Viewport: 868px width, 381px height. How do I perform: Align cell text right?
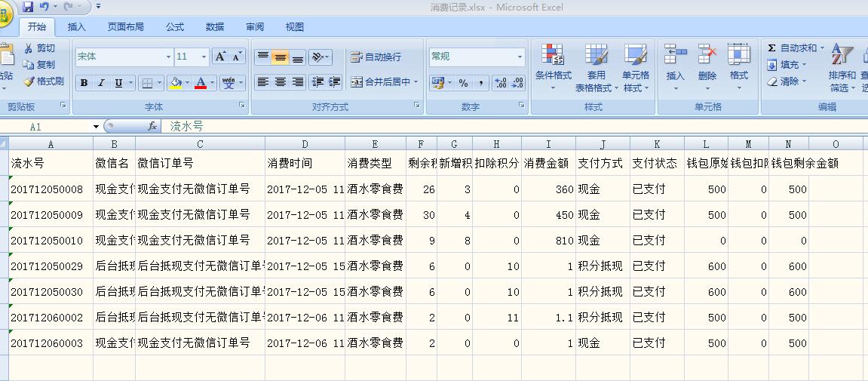tap(298, 82)
